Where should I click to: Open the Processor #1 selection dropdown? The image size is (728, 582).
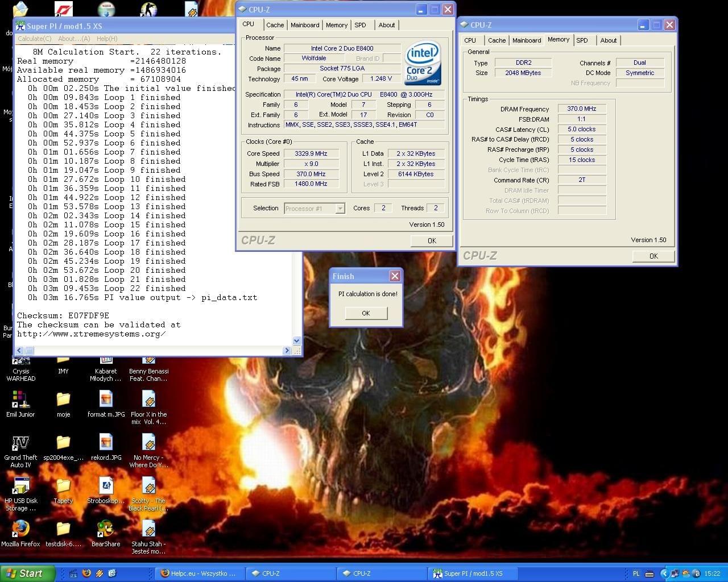[x=315, y=209]
